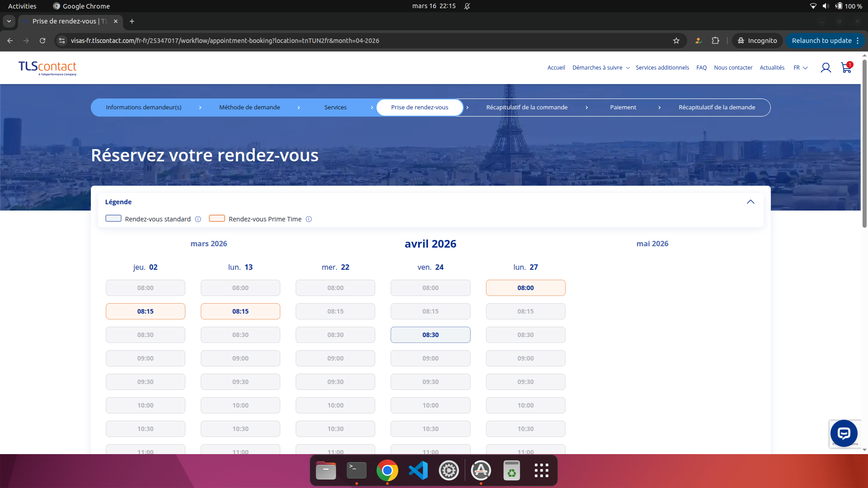Screen dimensions: 868x488
Task: Open the browser extensions puzzle icon
Action: pos(716,41)
